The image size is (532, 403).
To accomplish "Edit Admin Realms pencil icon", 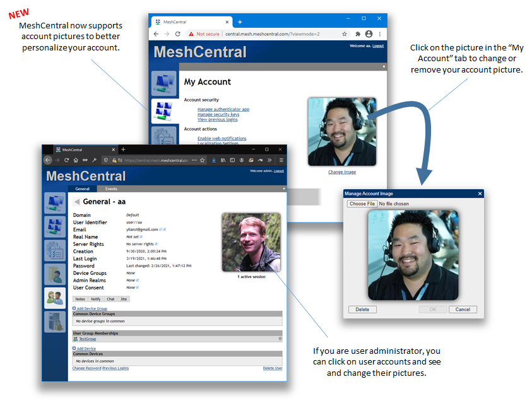I will pyautogui.click(x=138, y=280).
